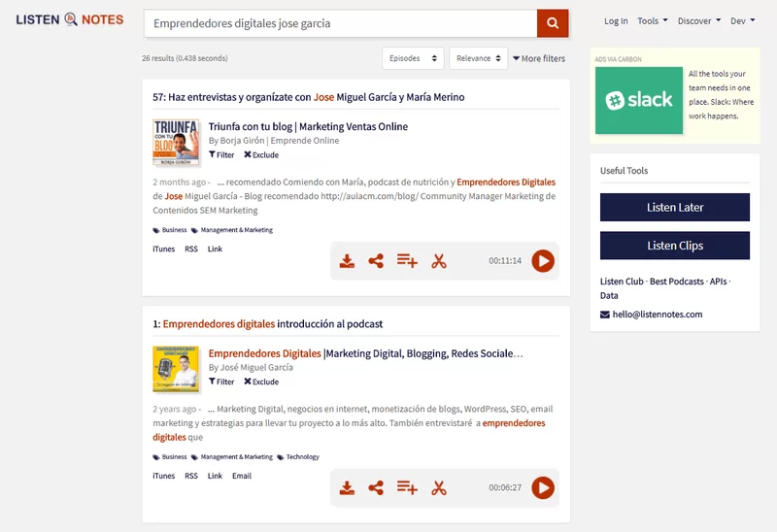Viewport: 777px width, 532px height.
Task: Open the Discover menu
Action: coord(699,20)
